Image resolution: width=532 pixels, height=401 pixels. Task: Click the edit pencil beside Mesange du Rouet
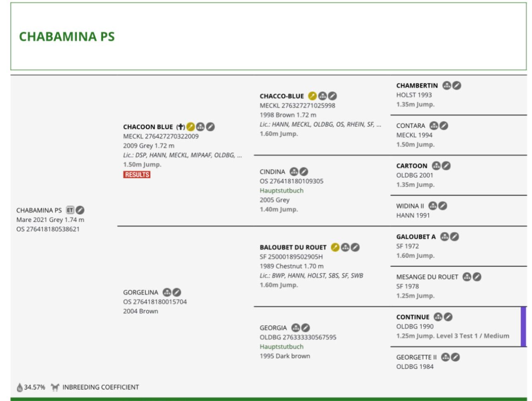[x=477, y=276]
